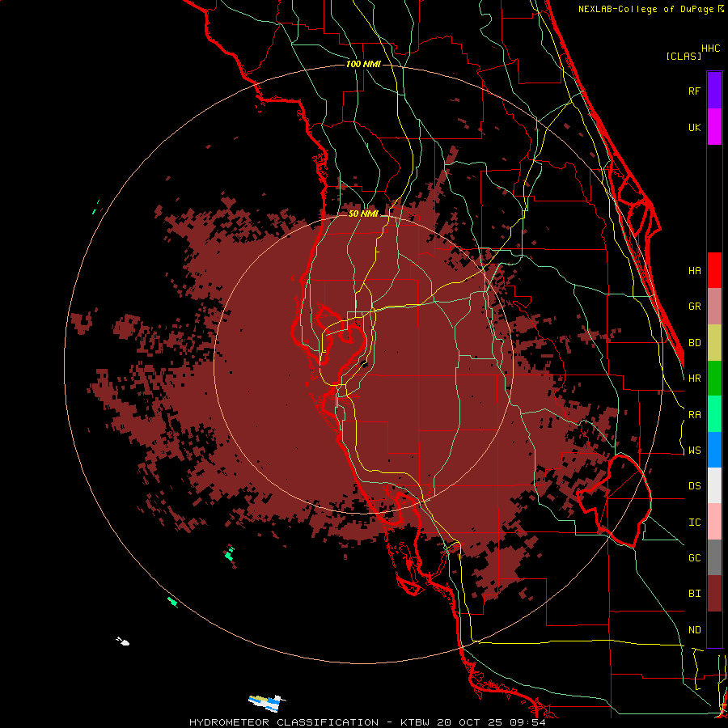
Task: Click the ND legend label
Action: (x=695, y=630)
